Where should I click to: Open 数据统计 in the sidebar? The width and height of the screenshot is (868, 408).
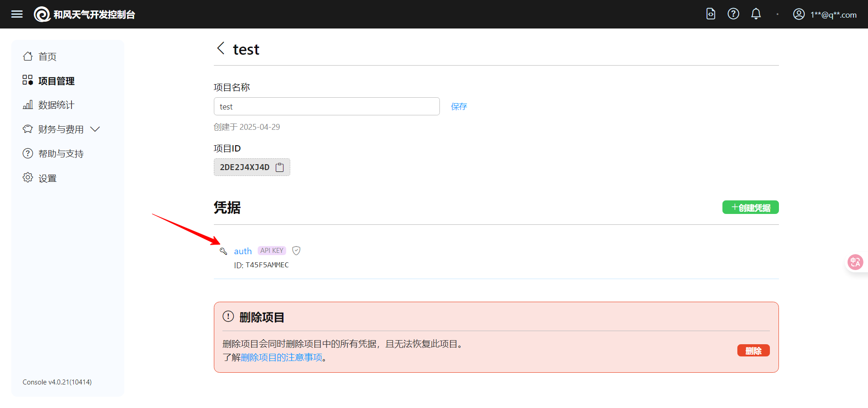tap(56, 105)
